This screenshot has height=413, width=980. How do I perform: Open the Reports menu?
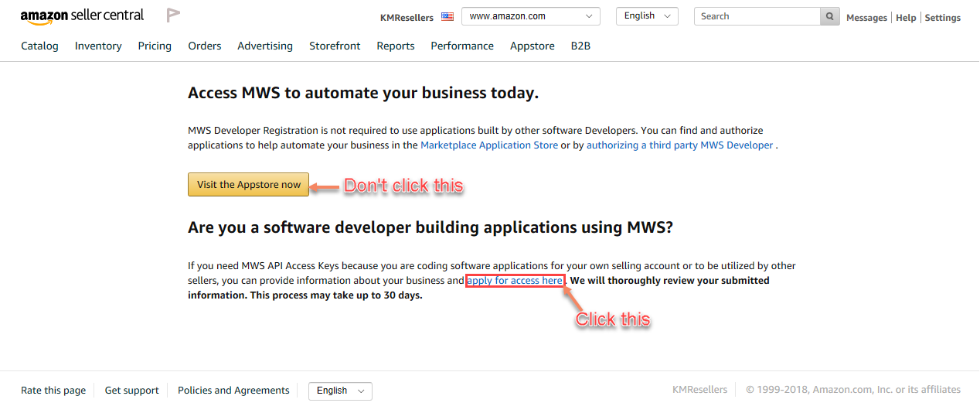coord(396,46)
